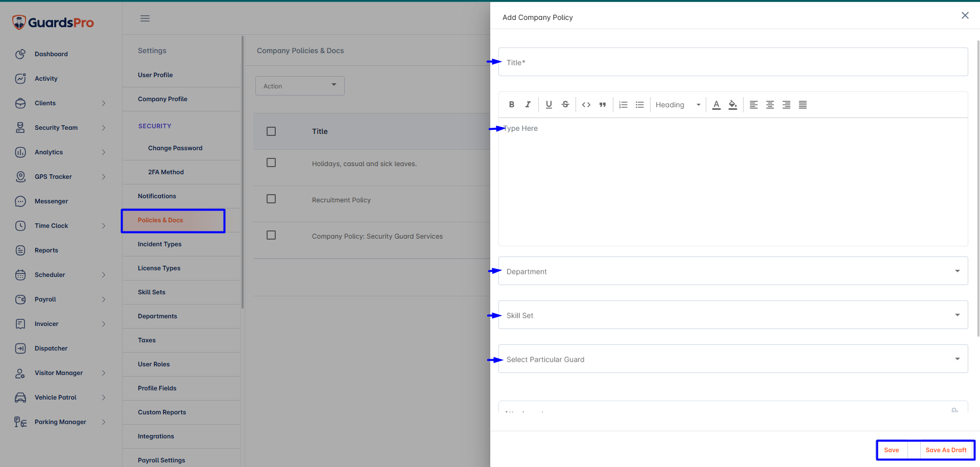Focus the Title input field

733,62
